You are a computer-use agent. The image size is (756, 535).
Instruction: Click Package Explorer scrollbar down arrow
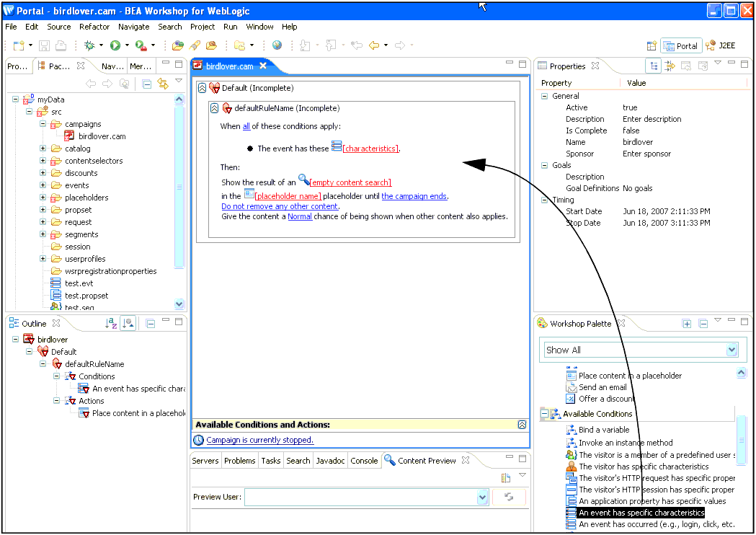pyautogui.click(x=179, y=304)
